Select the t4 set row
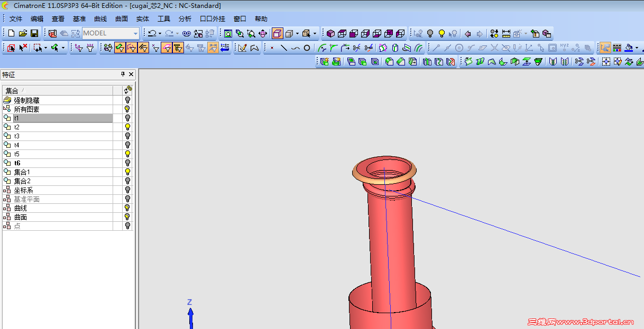 58,145
